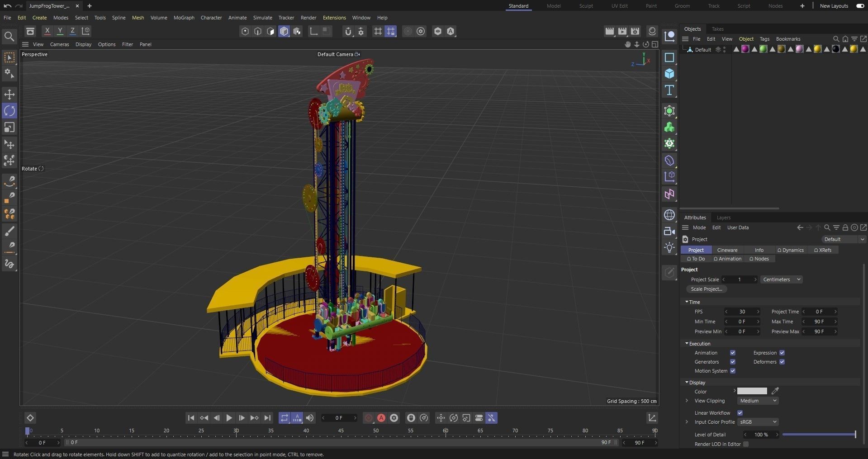Open the MoGraph menu

184,18
